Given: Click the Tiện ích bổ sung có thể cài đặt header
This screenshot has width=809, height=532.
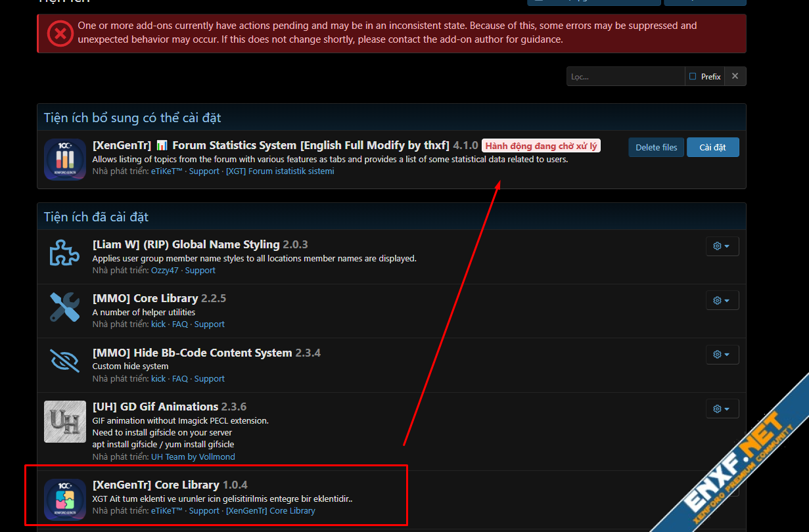Looking at the screenshot, I should click(132, 118).
